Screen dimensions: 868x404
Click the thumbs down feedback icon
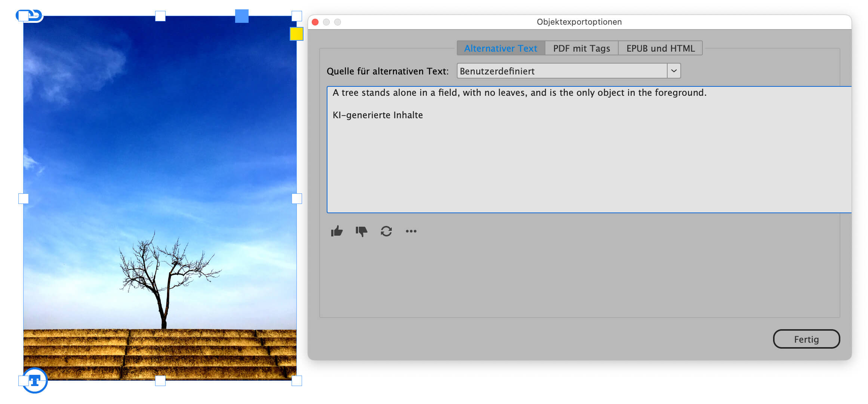[361, 231]
